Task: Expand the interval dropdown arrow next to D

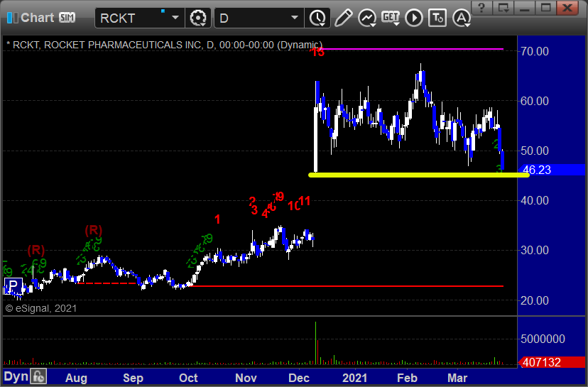Action: tap(295, 18)
